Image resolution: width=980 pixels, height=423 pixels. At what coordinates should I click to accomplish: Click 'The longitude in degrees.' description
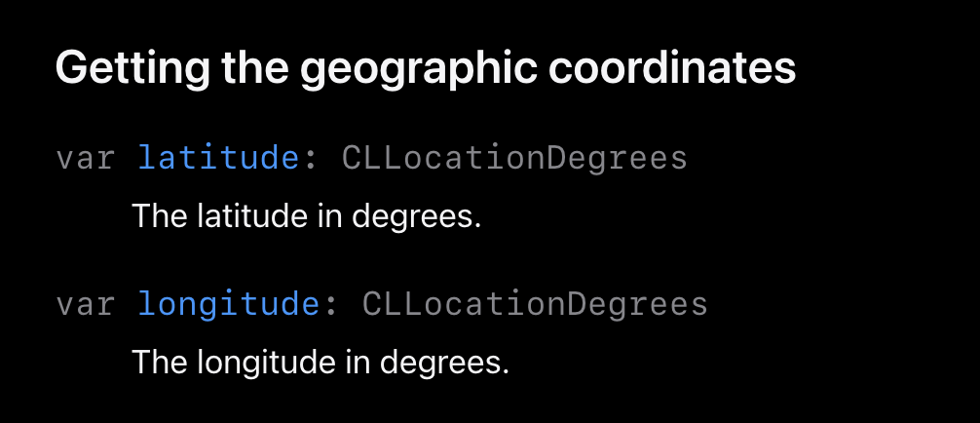[x=320, y=363]
